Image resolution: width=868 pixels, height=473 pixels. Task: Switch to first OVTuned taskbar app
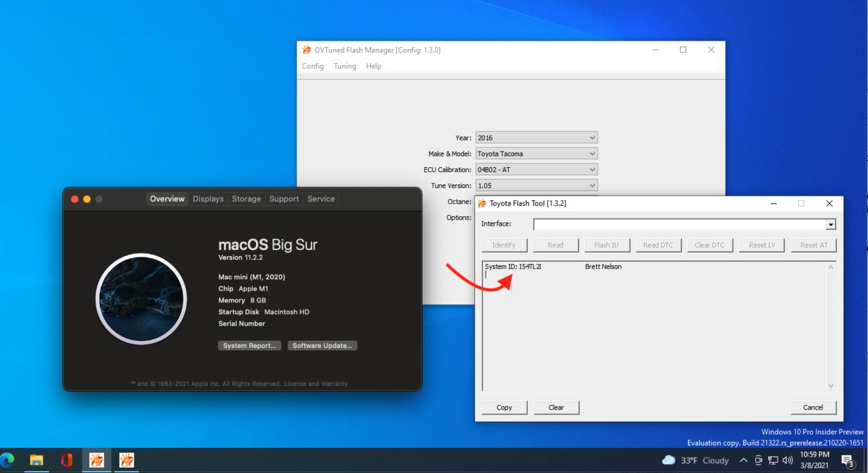97,460
